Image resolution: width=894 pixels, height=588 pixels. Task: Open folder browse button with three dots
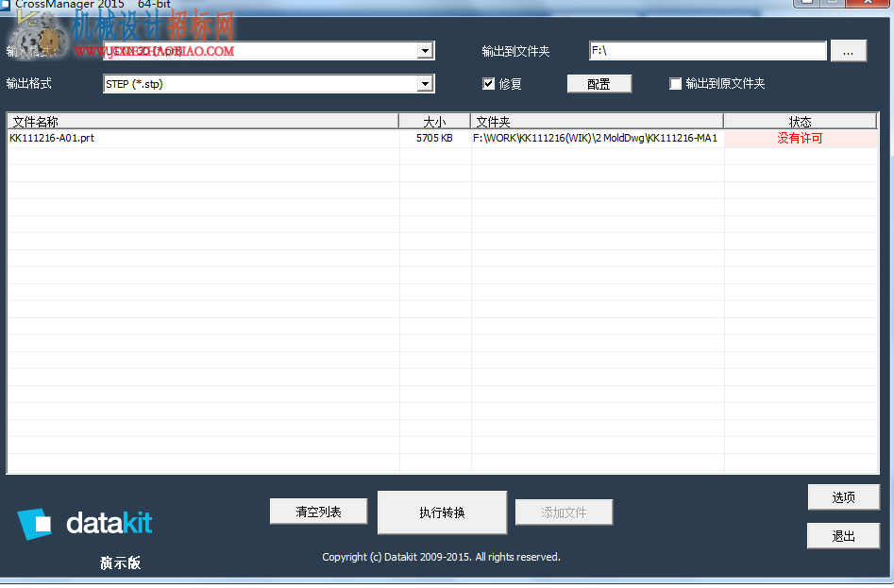(849, 51)
